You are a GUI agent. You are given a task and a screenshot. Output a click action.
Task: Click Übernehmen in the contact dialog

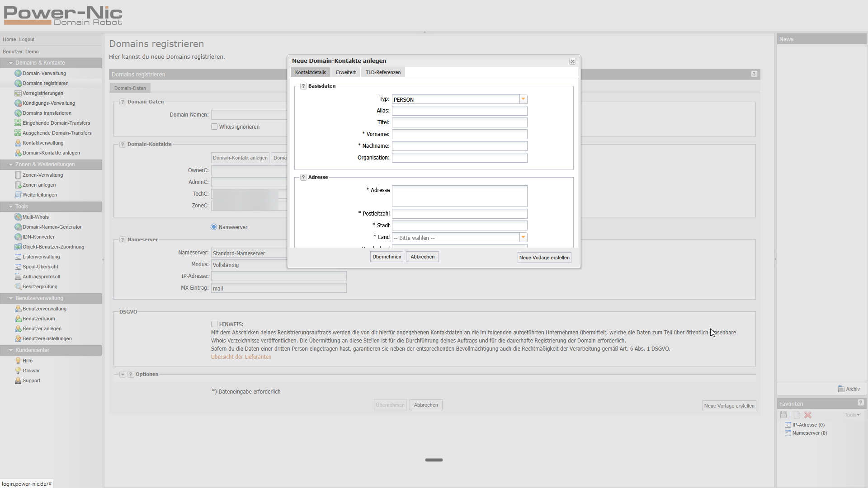tap(387, 257)
